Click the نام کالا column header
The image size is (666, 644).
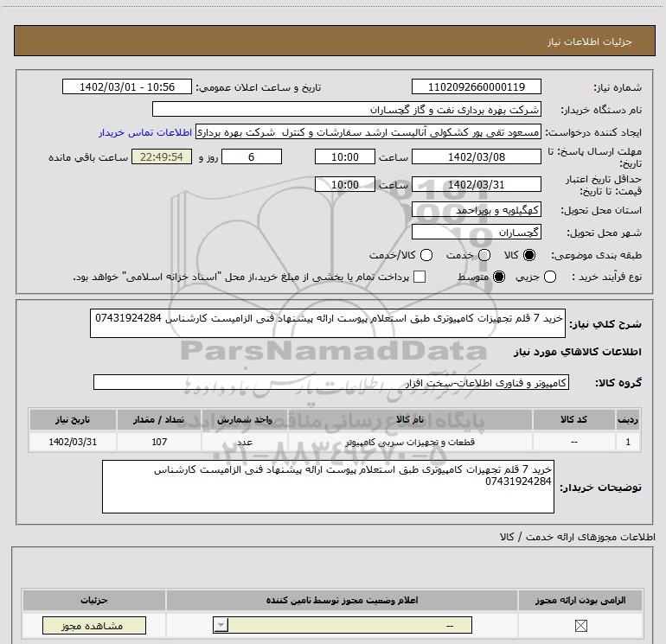[x=410, y=419]
